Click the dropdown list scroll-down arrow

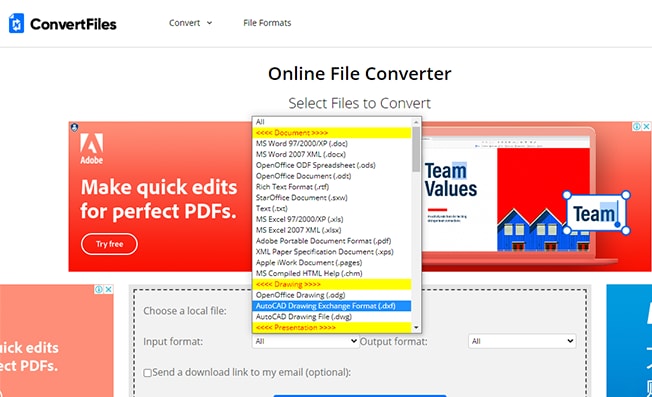point(416,328)
